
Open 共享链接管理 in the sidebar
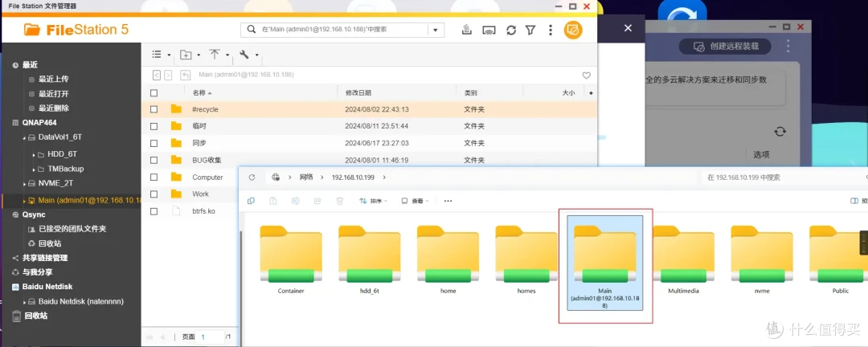45,258
